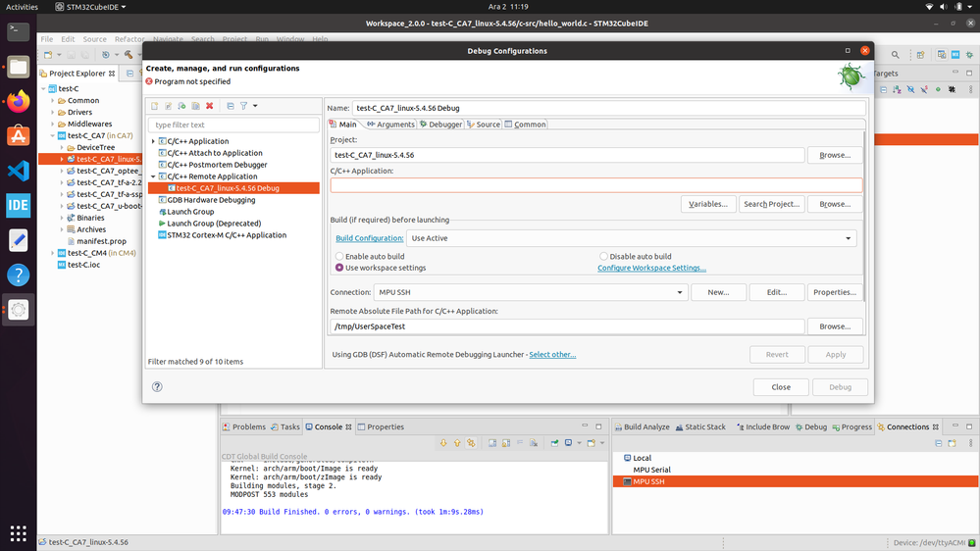This screenshot has height=551, width=980.
Task: Click the Select other launcher link
Action: [552, 354]
